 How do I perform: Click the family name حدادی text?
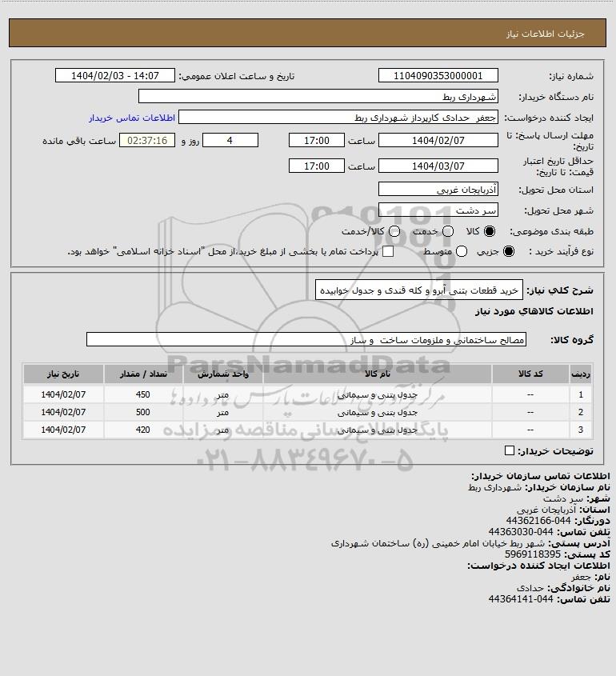(x=530, y=588)
